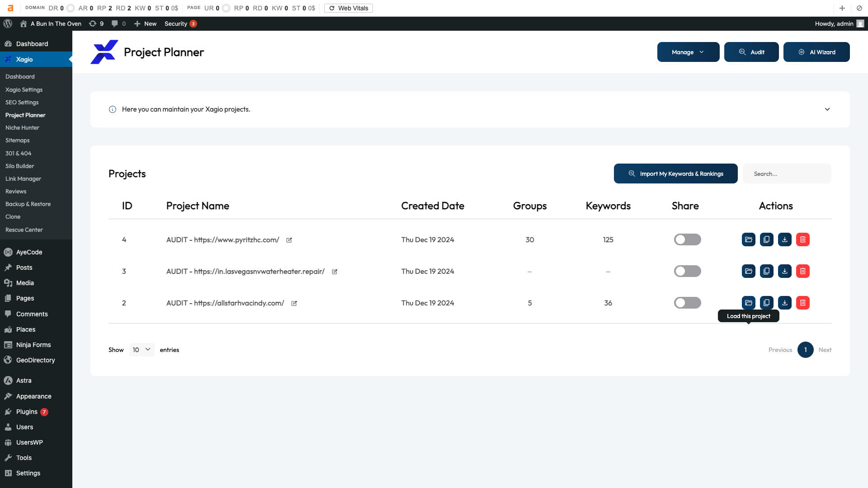Open A Bun In The Oven site link
The image size is (868, 488).
[x=51, y=23]
